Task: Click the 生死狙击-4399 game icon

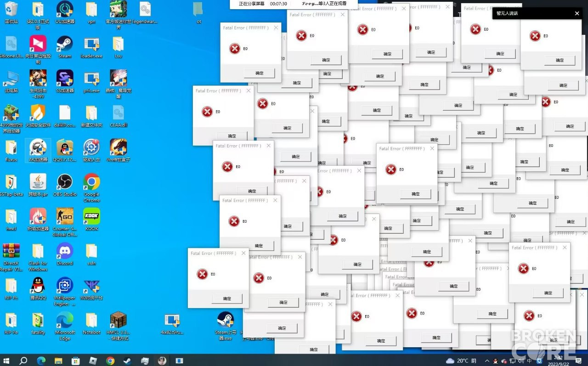Action: 38,84
